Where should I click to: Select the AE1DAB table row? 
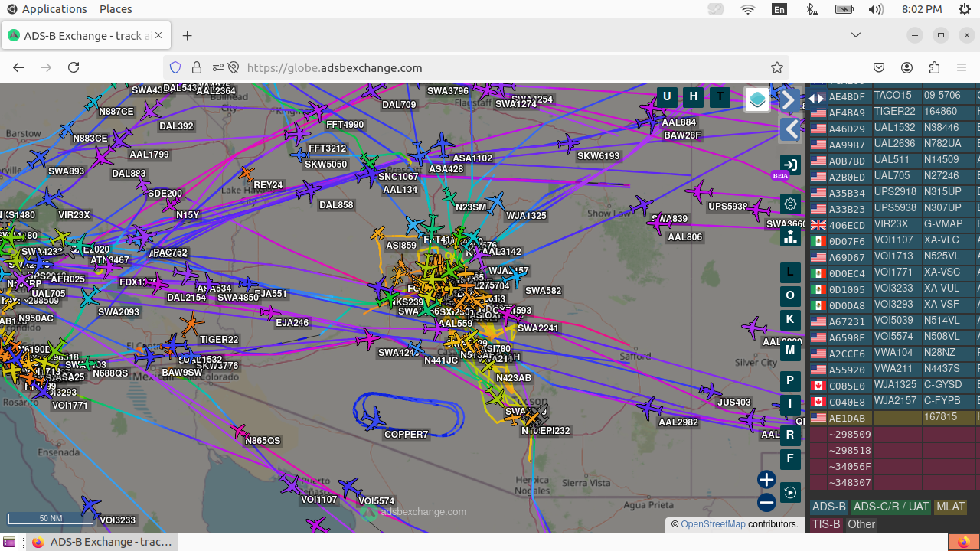(894, 418)
